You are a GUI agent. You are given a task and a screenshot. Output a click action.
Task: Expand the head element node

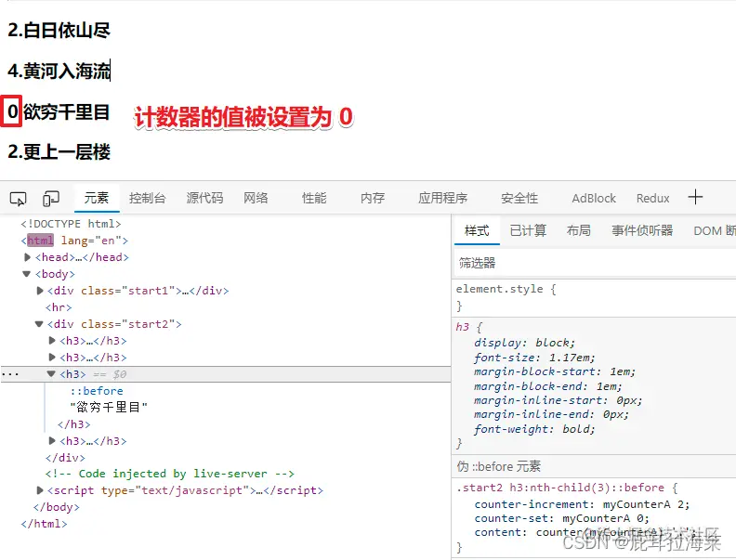(27, 257)
